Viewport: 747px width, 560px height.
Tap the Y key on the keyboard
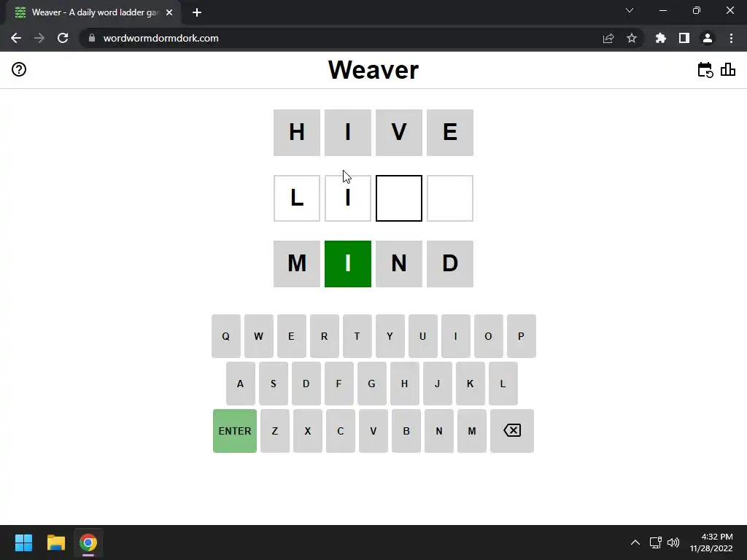tap(390, 336)
